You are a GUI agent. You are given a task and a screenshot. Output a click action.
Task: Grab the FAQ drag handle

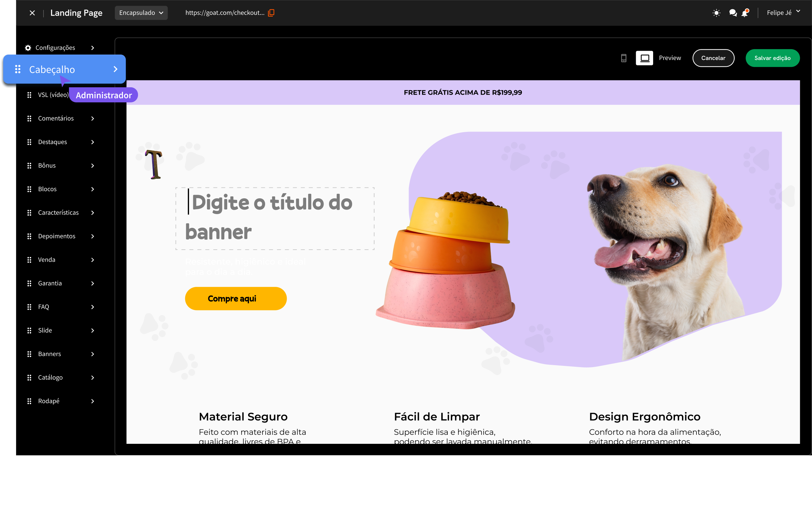[x=29, y=306]
